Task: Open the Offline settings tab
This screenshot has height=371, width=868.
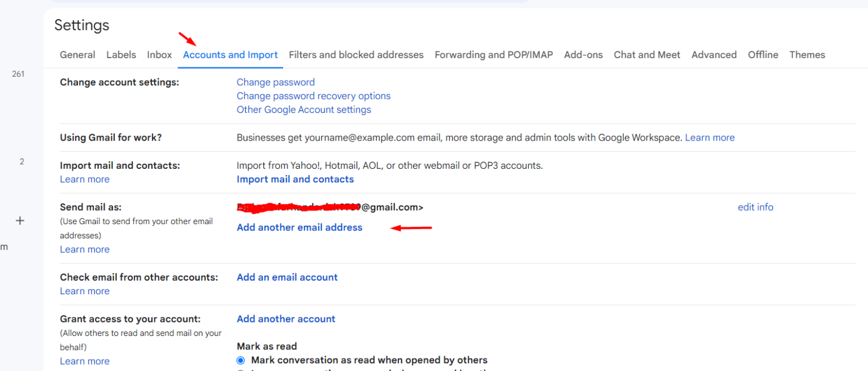Action: tap(763, 54)
